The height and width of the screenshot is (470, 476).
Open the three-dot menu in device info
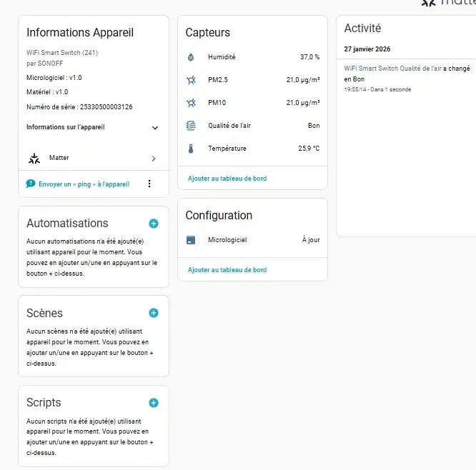(149, 184)
